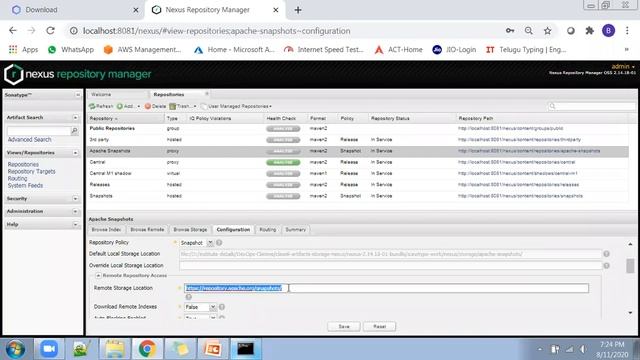
Task: Open the Download Remote Indexes dropdown
Action: [x=213, y=307]
